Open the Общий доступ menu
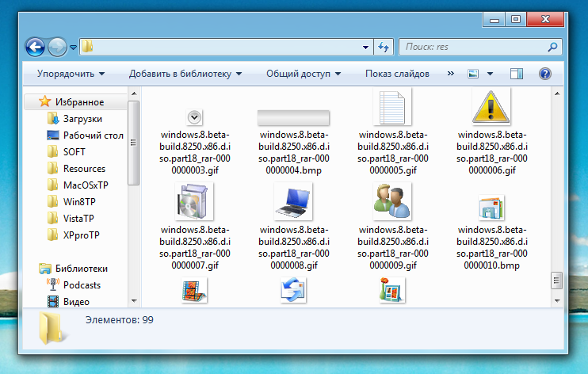 pyautogui.click(x=304, y=74)
